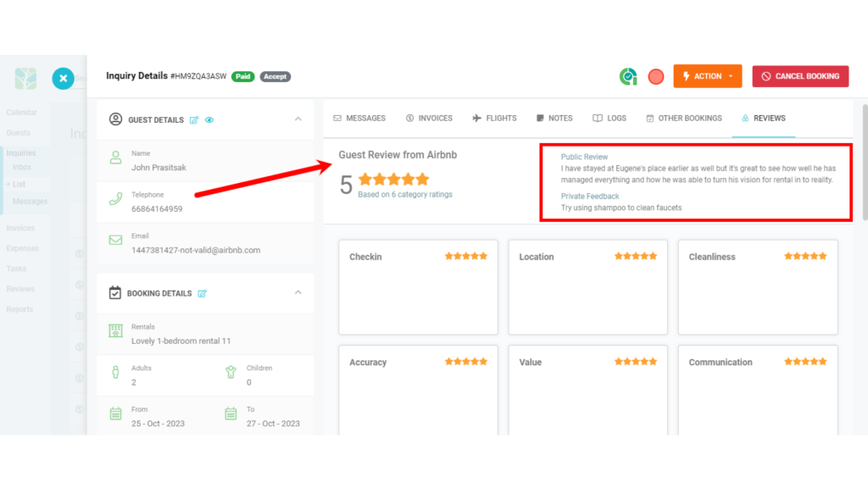
Task: Click the inquiry ID #HM9ZQA3ASW
Action: click(x=198, y=76)
